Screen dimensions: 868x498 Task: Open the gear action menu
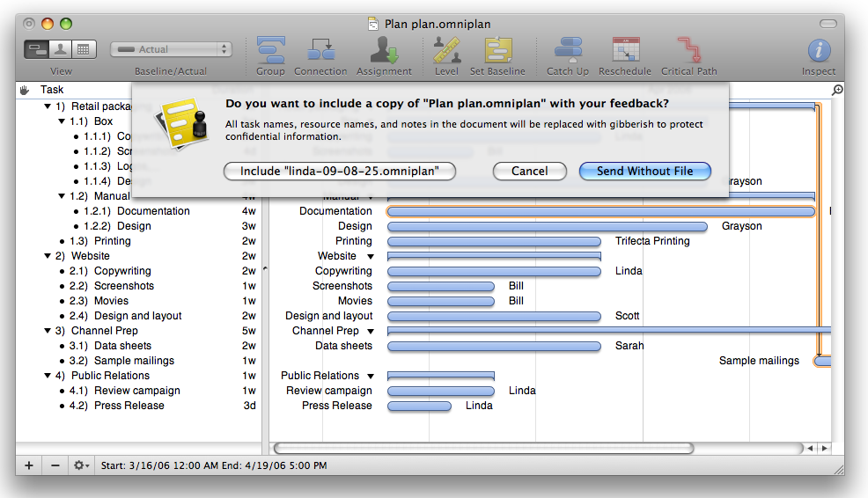pos(81,465)
